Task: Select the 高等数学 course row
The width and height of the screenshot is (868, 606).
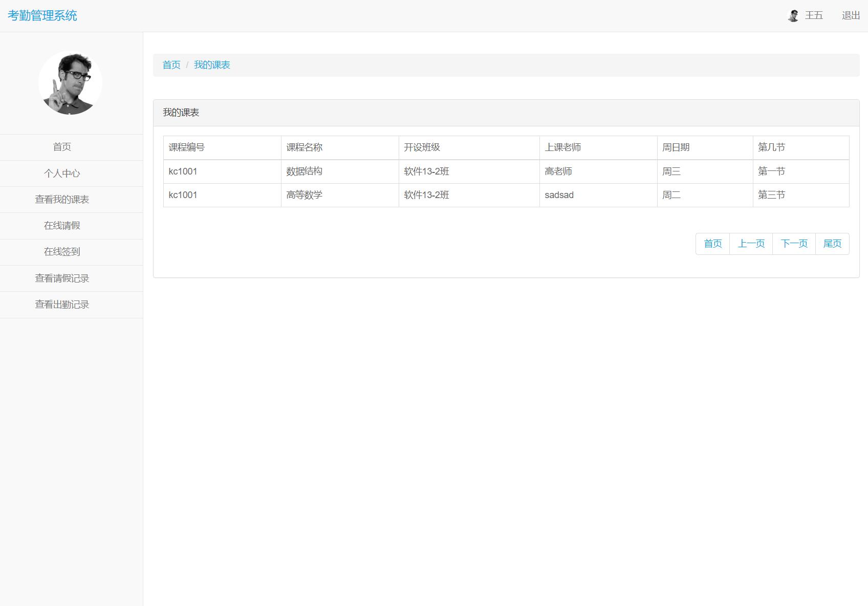Action: point(304,195)
